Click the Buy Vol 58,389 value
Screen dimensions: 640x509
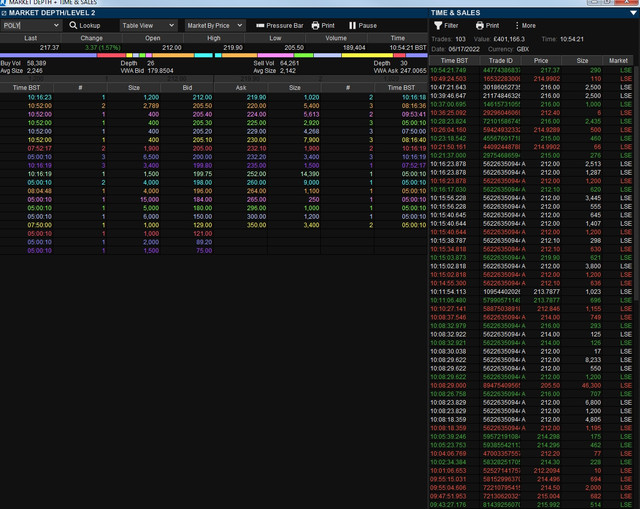coord(36,63)
